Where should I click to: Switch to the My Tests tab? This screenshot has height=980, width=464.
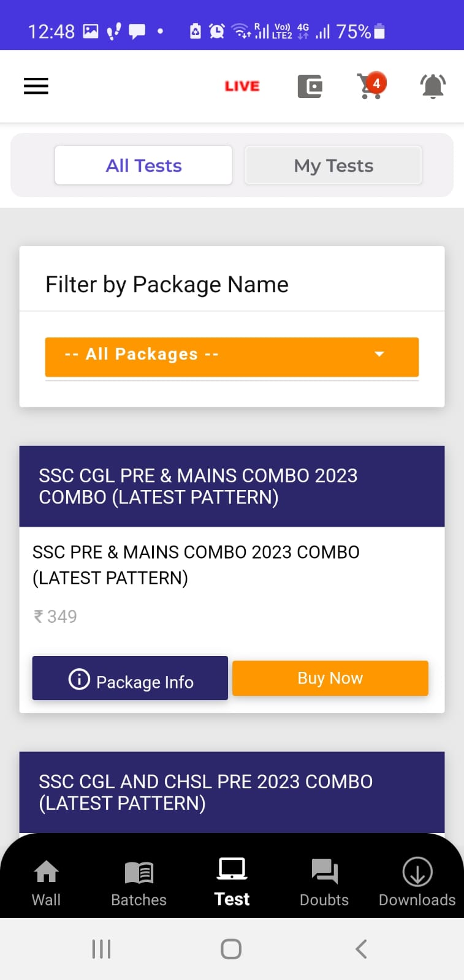point(333,165)
